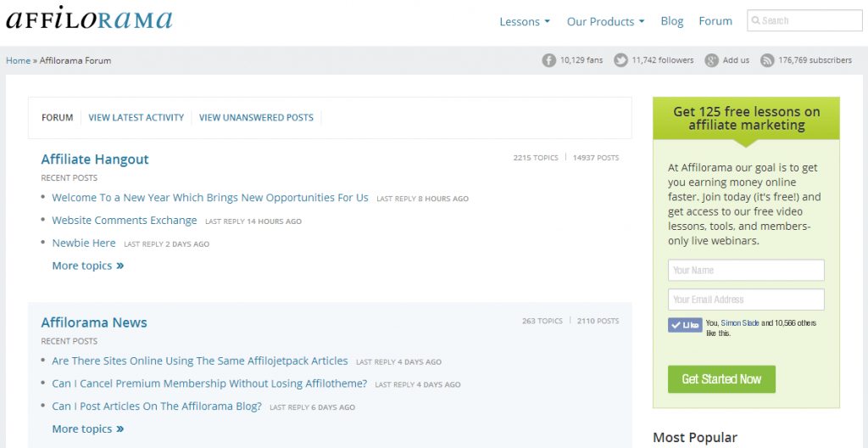The height and width of the screenshot is (448, 868).
Task: Click the 10,129 fans text
Action: [581, 60]
